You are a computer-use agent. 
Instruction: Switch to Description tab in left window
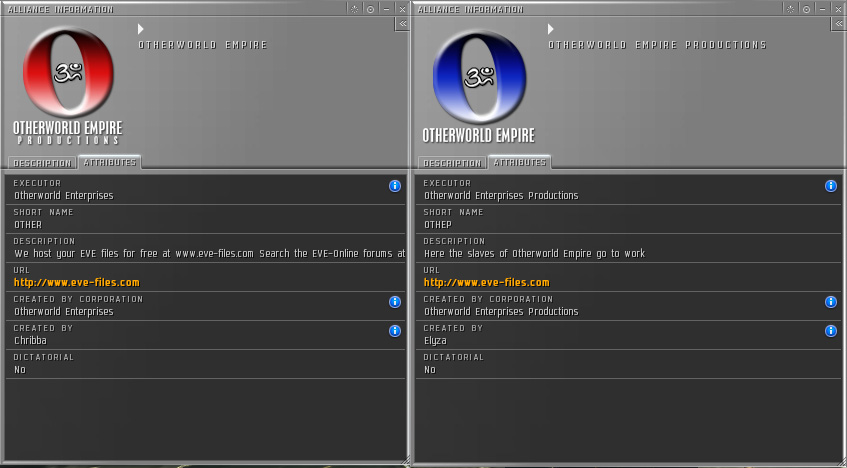point(42,163)
